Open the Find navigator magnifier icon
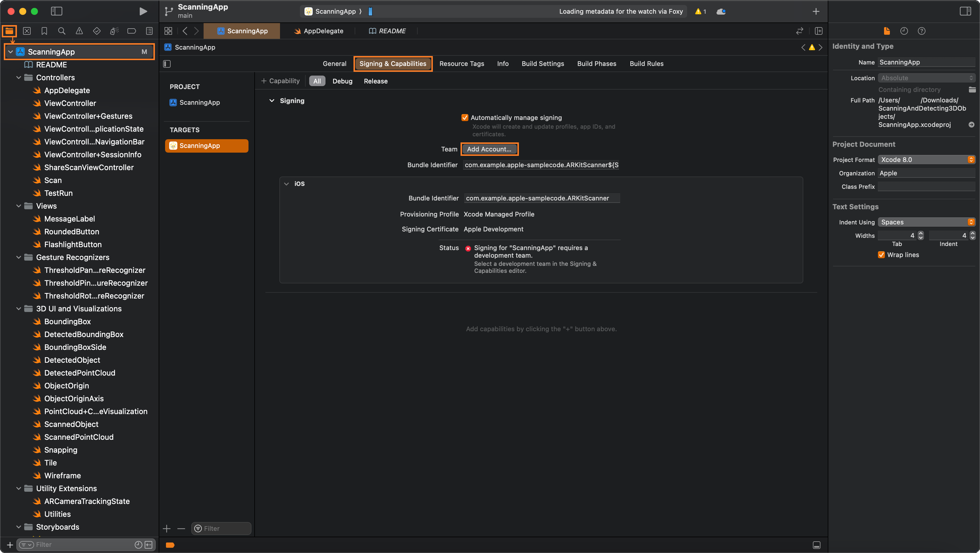 [x=62, y=31]
